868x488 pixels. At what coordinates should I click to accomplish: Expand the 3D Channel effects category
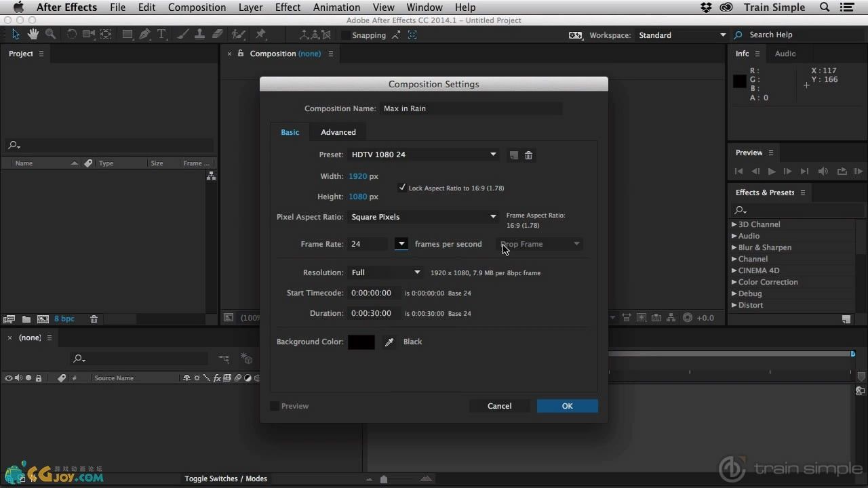point(734,224)
